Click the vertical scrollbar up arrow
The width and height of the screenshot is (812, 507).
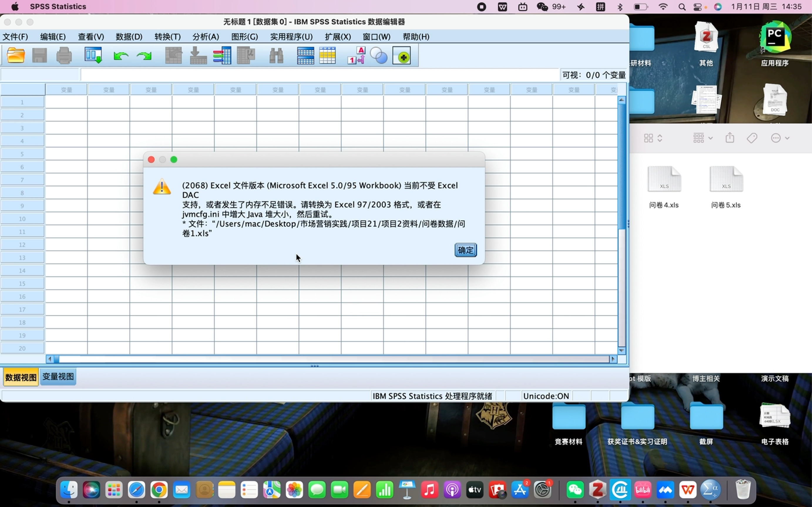click(621, 100)
